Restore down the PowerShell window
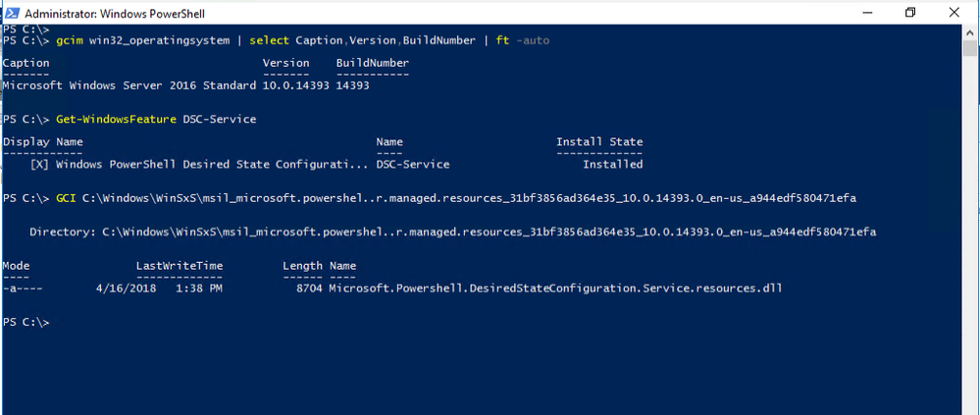The width and height of the screenshot is (980, 415). 910,13
